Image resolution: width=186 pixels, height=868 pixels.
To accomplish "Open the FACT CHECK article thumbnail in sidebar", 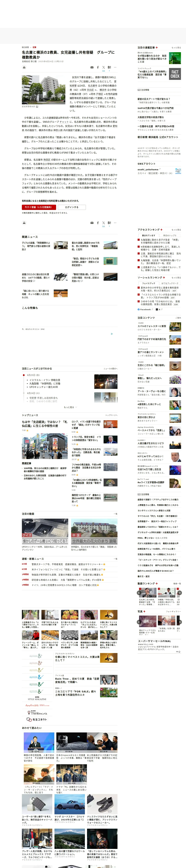I will tap(175, 74).
